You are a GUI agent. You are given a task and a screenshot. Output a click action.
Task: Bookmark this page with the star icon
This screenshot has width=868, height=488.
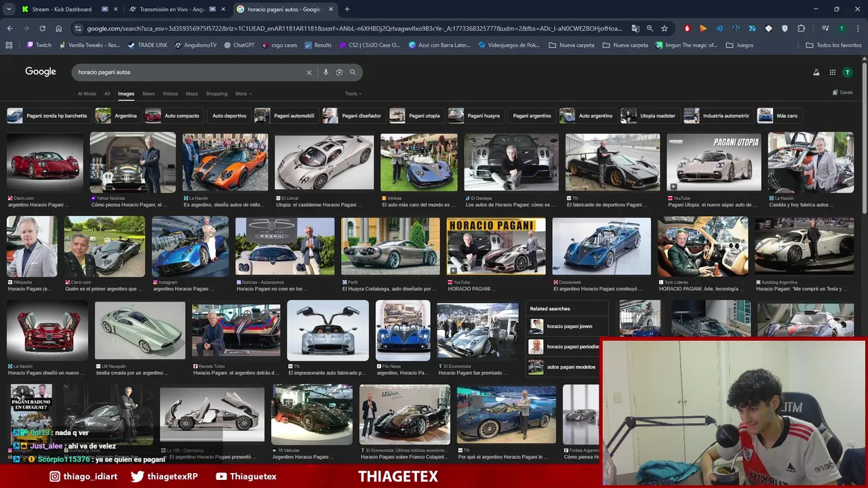click(665, 28)
